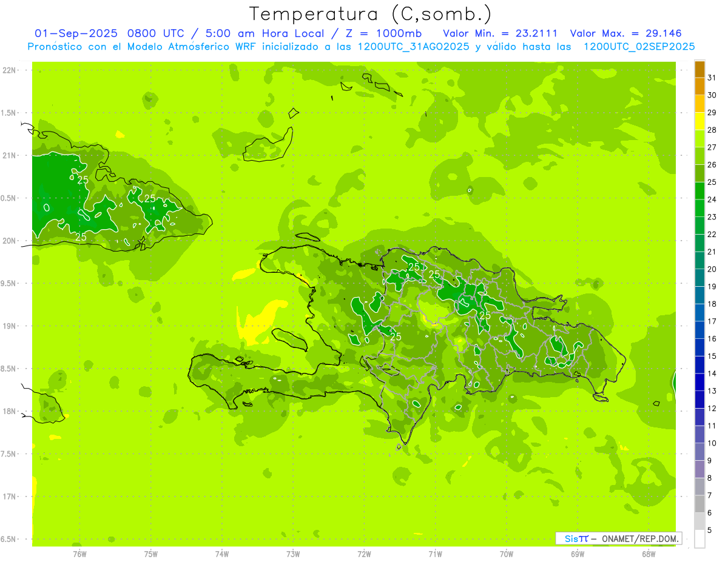The height and width of the screenshot is (562, 728).
Task: Click the 20N latitude axis label
Action: [x=10, y=241]
